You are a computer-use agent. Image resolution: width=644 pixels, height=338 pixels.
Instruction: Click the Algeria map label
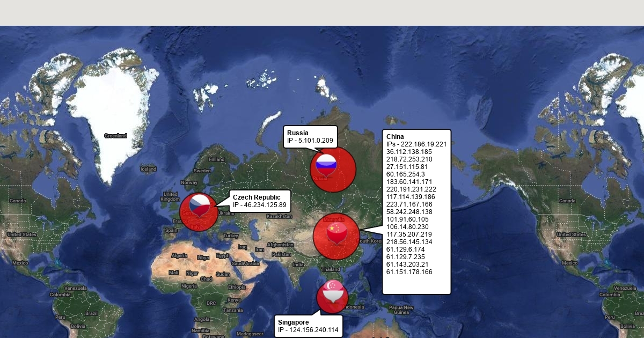[x=179, y=255]
